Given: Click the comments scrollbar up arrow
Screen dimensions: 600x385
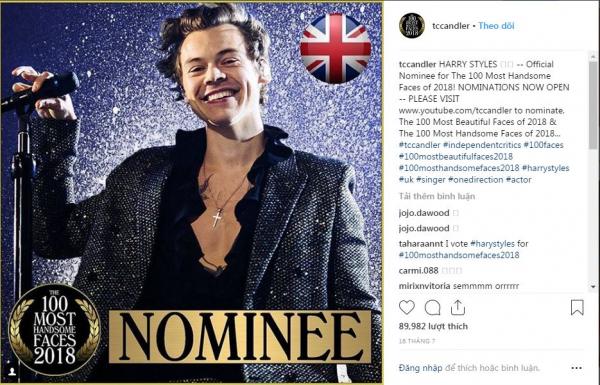Looking at the screenshot, I should coord(593,57).
